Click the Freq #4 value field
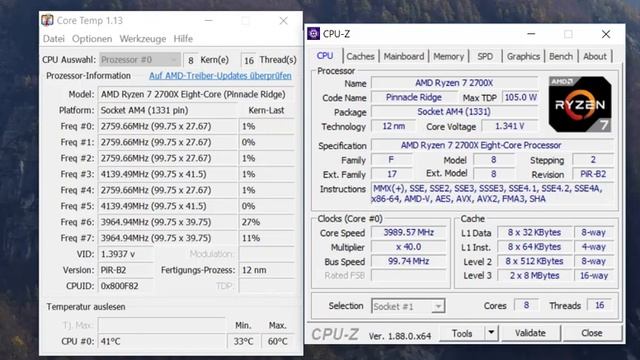The width and height of the screenshot is (640, 360). 167,190
